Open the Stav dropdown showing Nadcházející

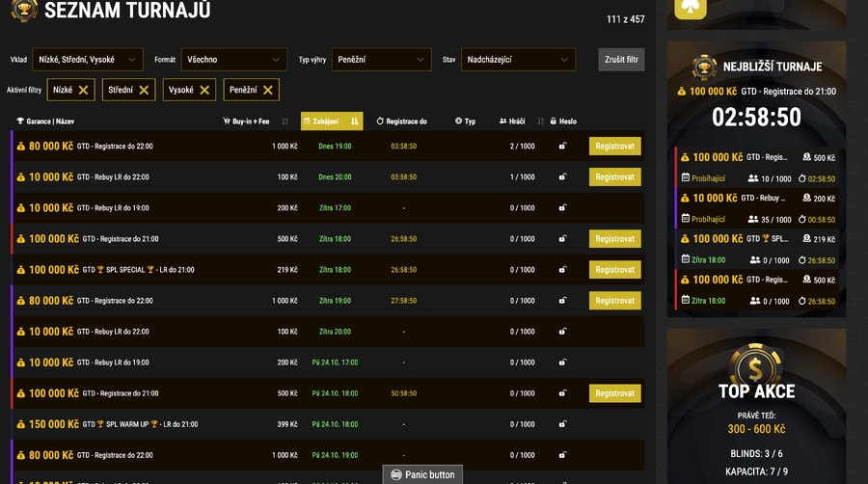tap(518, 60)
